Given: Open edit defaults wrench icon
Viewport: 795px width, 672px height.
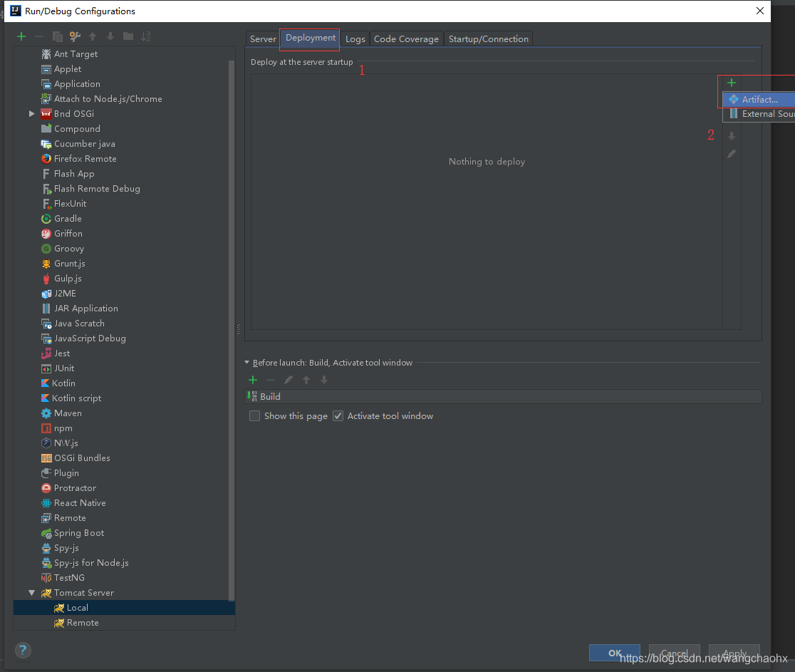Looking at the screenshot, I should tap(75, 36).
